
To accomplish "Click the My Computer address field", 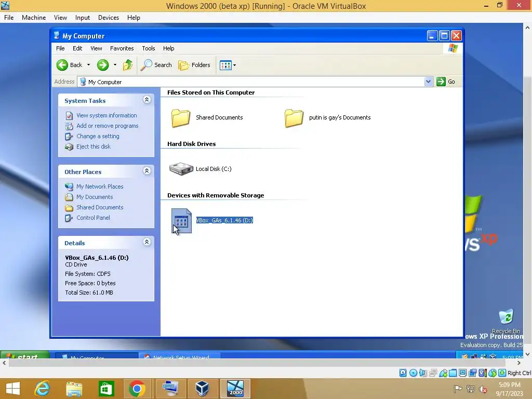I will tap(251, 82).
